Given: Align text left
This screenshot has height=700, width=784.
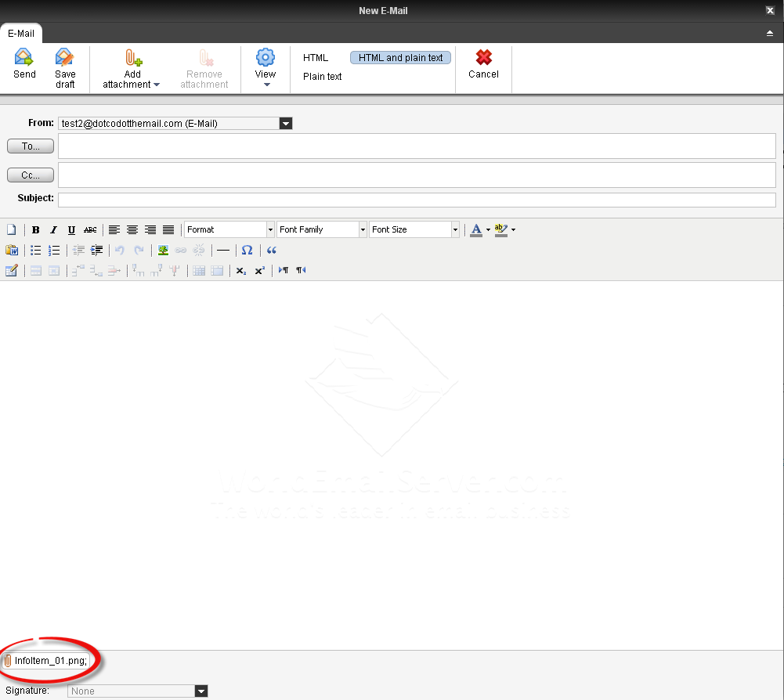Looking at the screenshot, I should [x=114, y=229].
